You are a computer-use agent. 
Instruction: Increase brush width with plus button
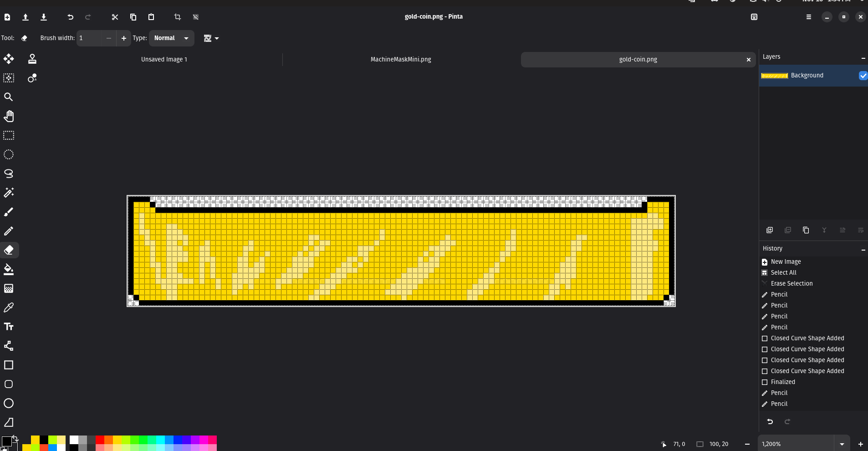(124, 38)
